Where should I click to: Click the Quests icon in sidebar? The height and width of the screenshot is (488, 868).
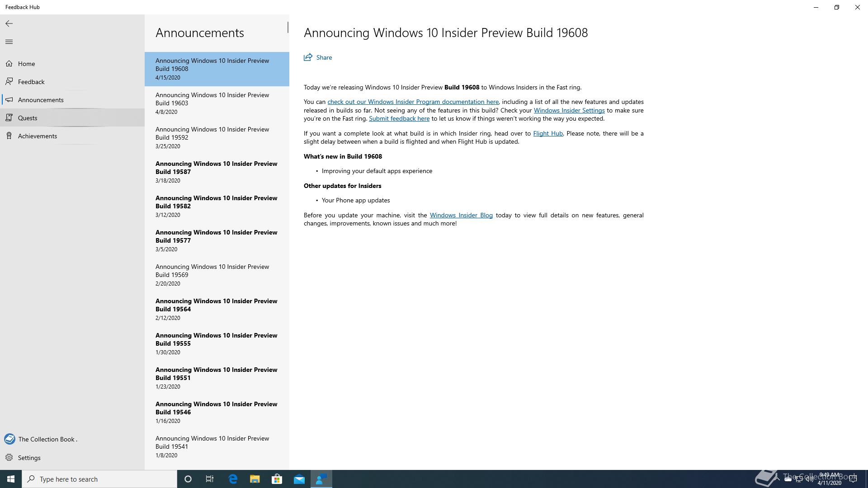pos(9,118)
